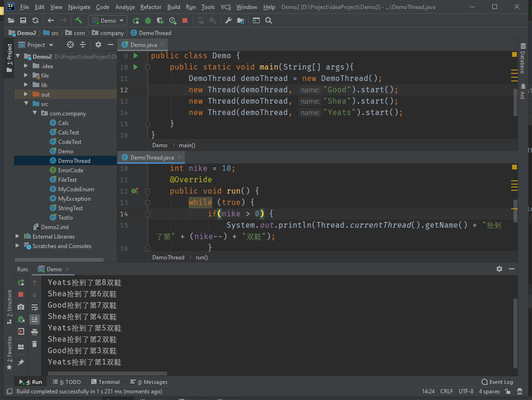Open CalcTest class in project tree

tap(64, 133)
